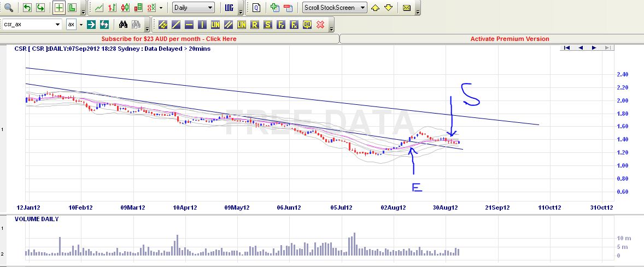The image size is (644, 267).
Task: Click the red X delete drawings icon
Action: tap(320, 25)
